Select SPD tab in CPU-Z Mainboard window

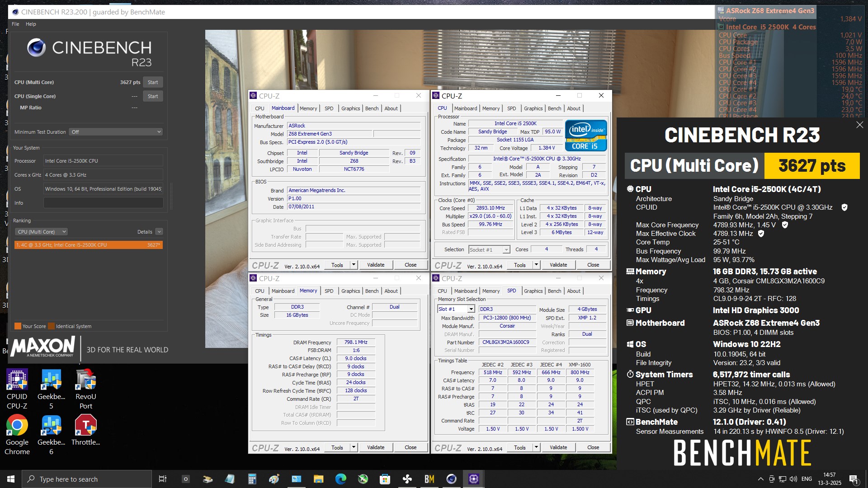pyautogui.click(x=329, y=108)
